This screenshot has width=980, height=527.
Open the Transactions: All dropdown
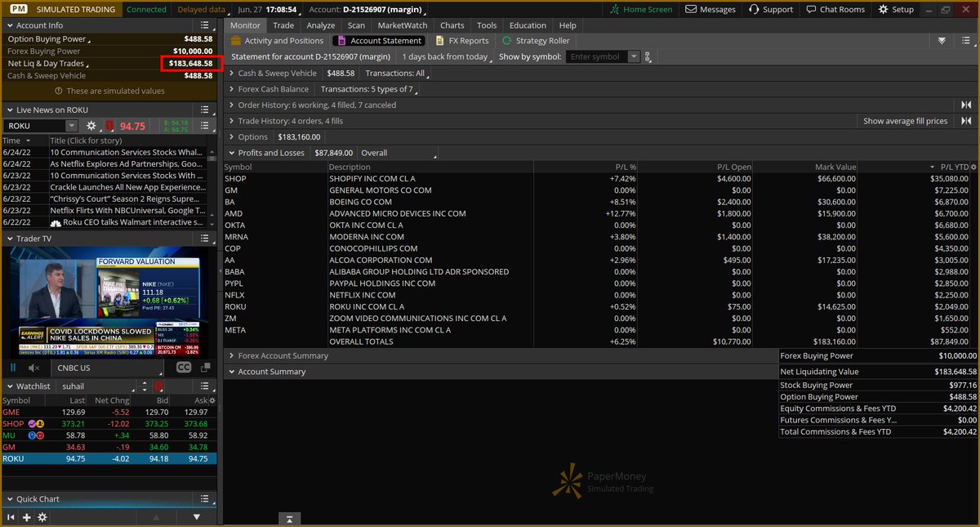click(398, 74)
